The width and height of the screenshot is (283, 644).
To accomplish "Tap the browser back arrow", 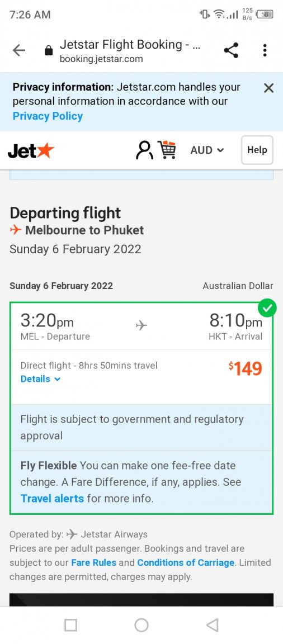I will [x=19, y=50].
